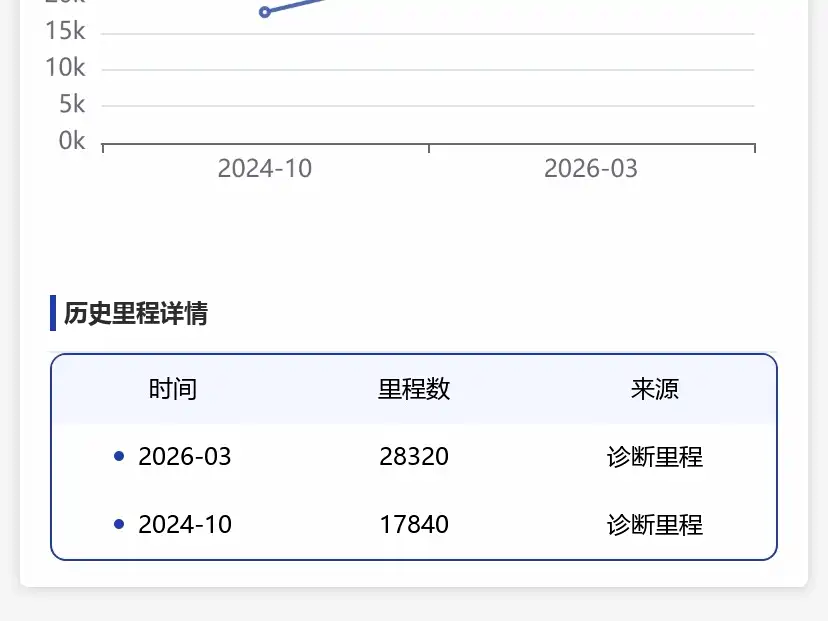
Task: Select the 2024-10 date cell
Action: [x=185, y=524]
